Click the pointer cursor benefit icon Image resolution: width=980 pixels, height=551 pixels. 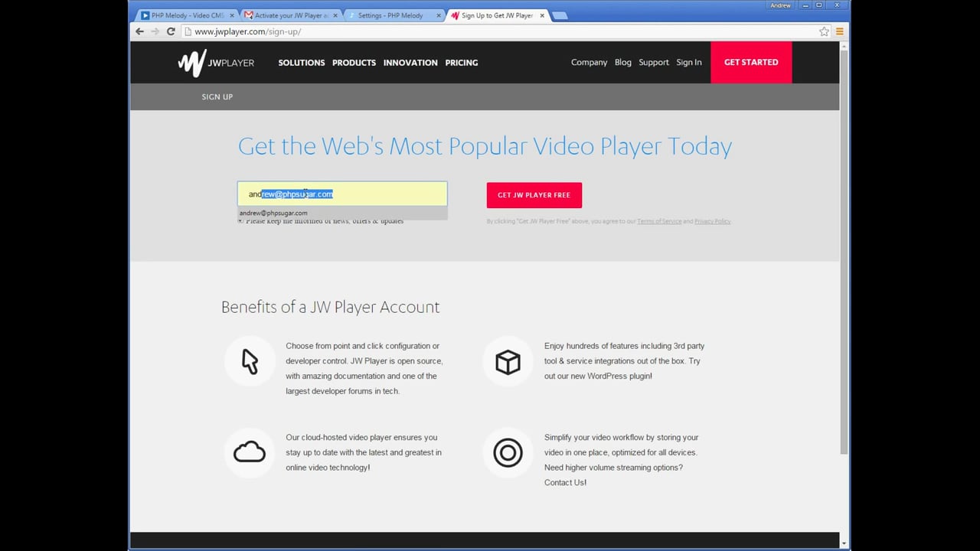tap(250, 361)
